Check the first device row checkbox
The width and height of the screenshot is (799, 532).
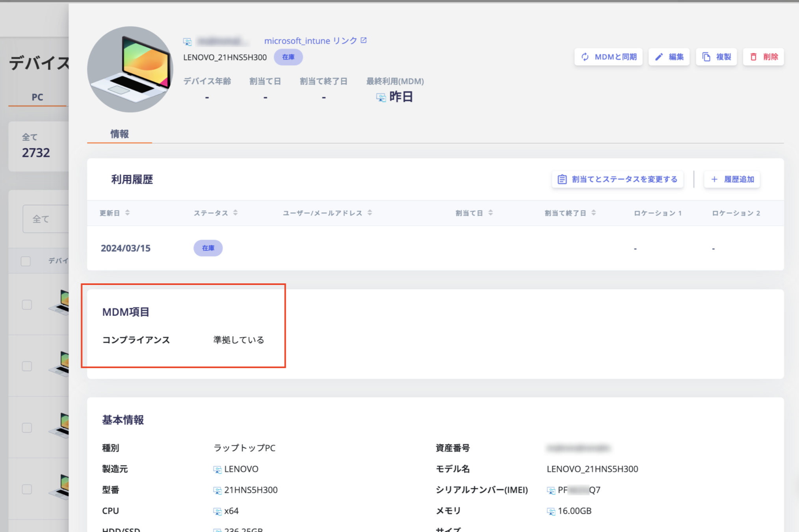[x=27, y=305]
